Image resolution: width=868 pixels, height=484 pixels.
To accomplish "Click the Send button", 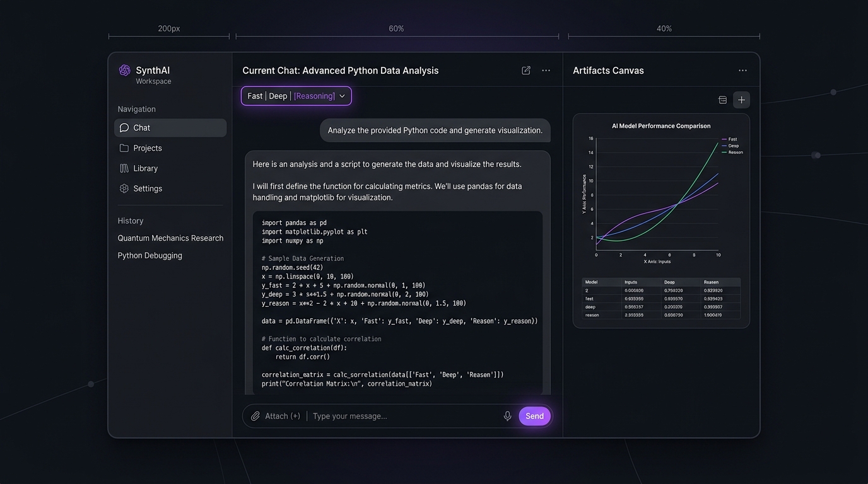I will click(535, 416).
